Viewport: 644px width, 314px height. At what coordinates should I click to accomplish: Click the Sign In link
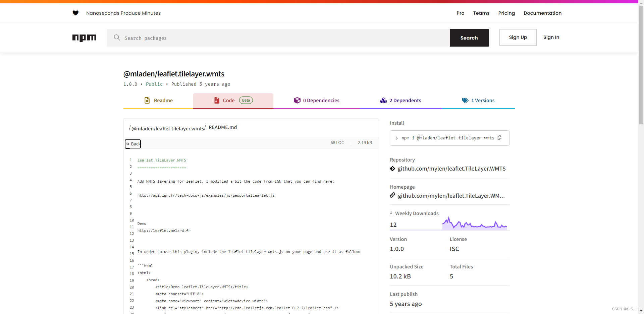pyautogui.click(x=551, y=37)
